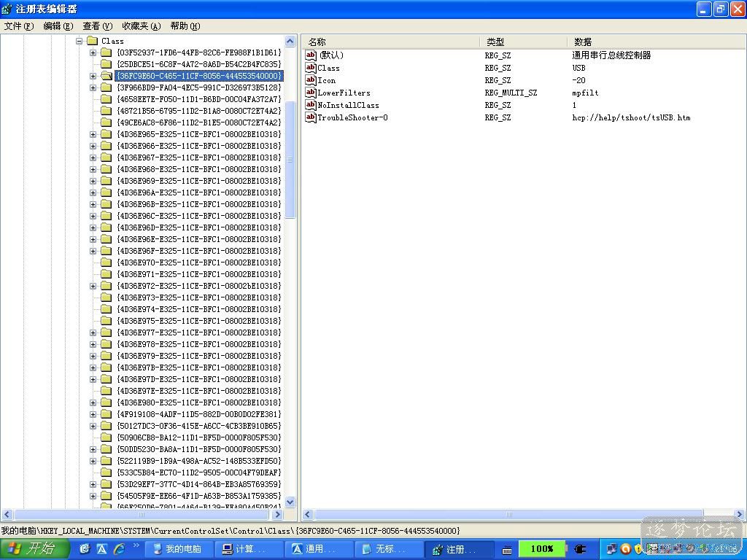Image resolution: width=747 pixels, height=560 pixels.
Task: Open the 查看(V) menu
Action: (97, 26)
